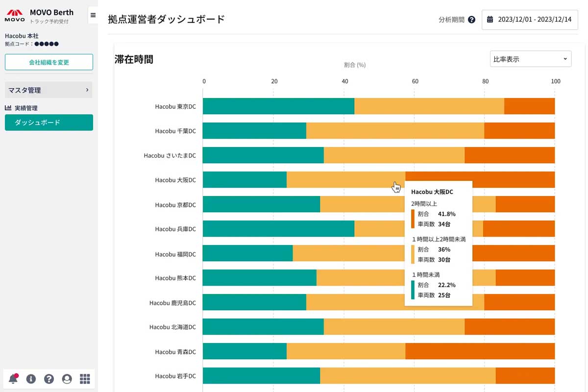Image resolution: width=588 pixels, height=392 pixels.
Task: Click the dark orange segment of the Hacobu 青森DC bar
Action: tap(480, 351)
